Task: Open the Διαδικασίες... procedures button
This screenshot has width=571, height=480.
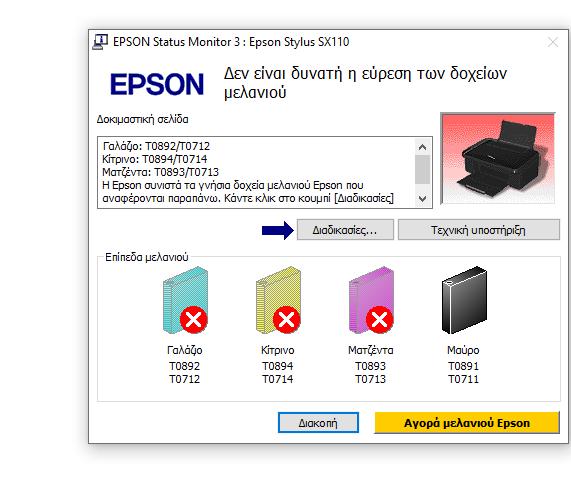Action: point(345,230)
